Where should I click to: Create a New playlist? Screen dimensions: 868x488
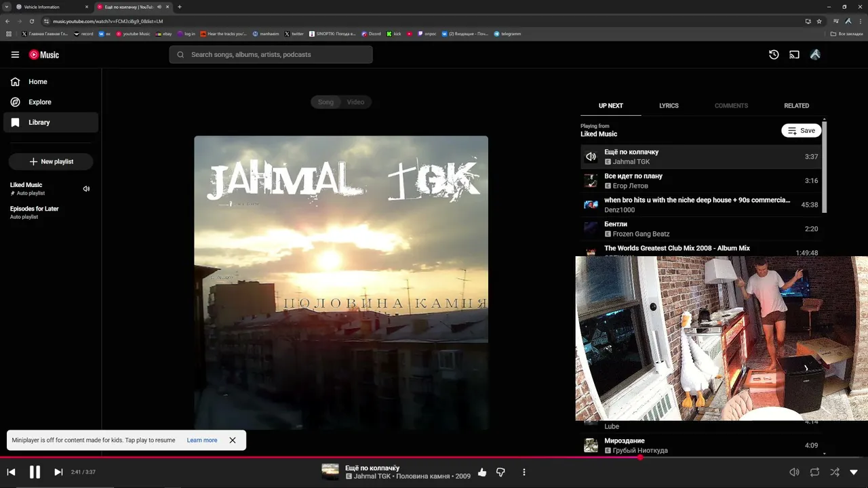(x=51, y=162)
